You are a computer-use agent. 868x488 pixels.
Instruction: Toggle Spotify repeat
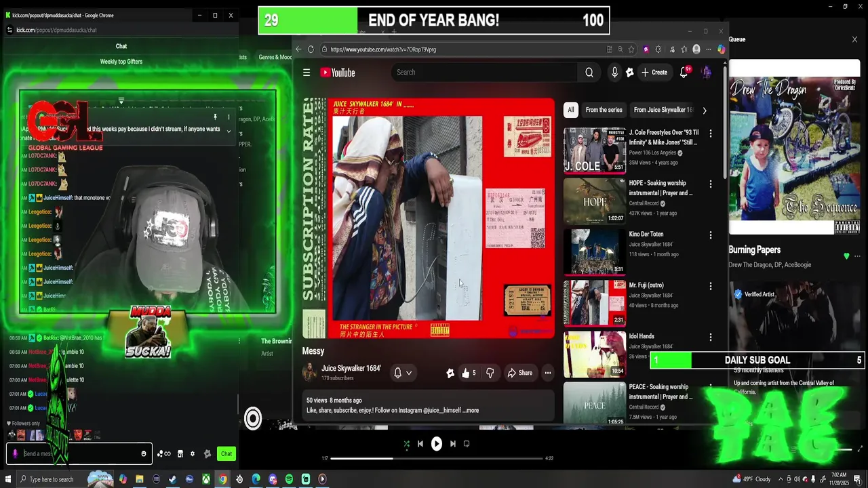467,444
